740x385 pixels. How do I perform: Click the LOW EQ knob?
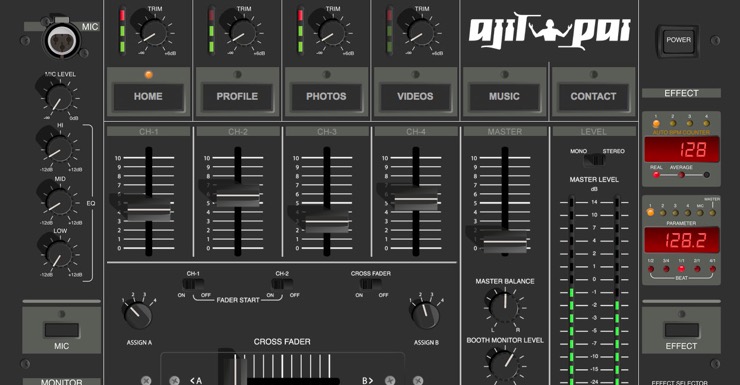tap(59, 255)
